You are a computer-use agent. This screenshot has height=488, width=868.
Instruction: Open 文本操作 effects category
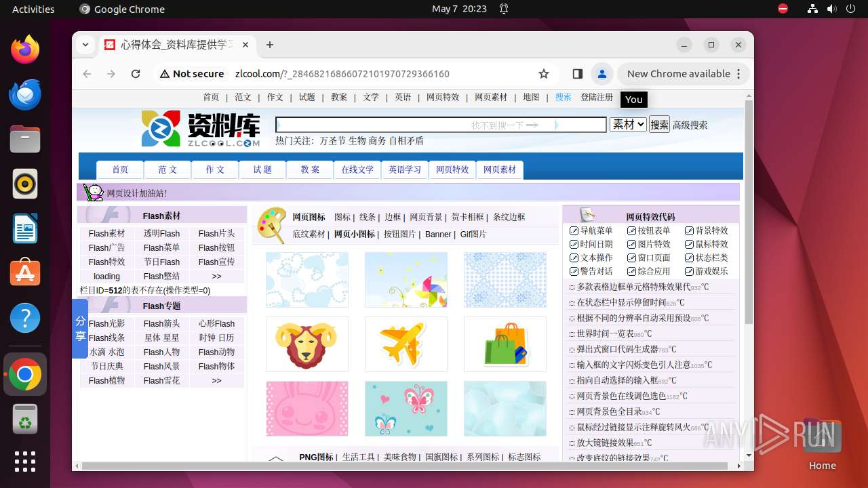[x=596, y=258]
